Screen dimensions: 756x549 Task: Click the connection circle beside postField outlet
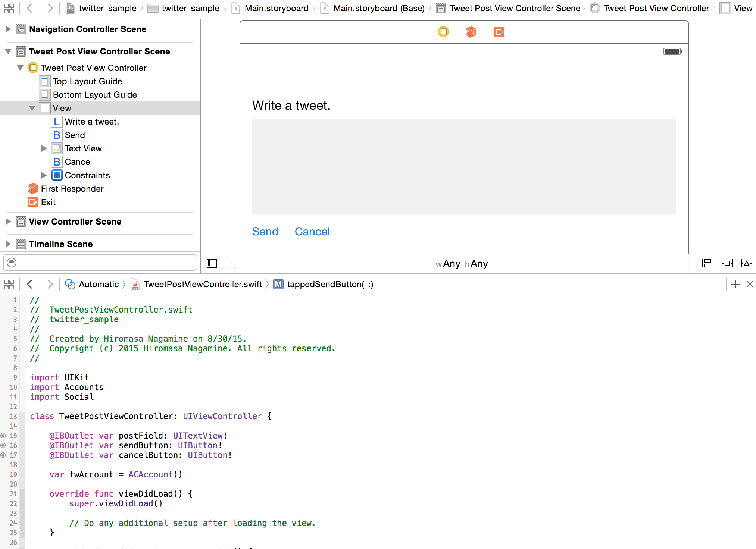click(x=3, y=436)
